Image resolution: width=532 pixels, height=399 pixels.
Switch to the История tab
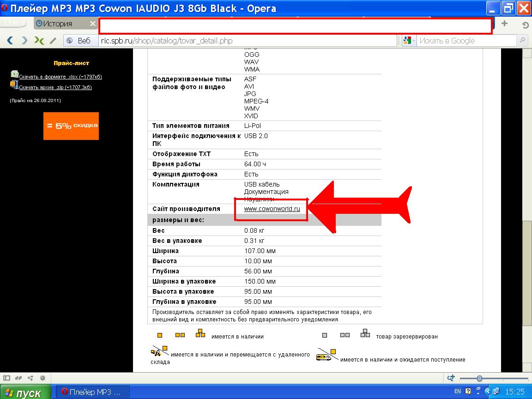[58, 24]
